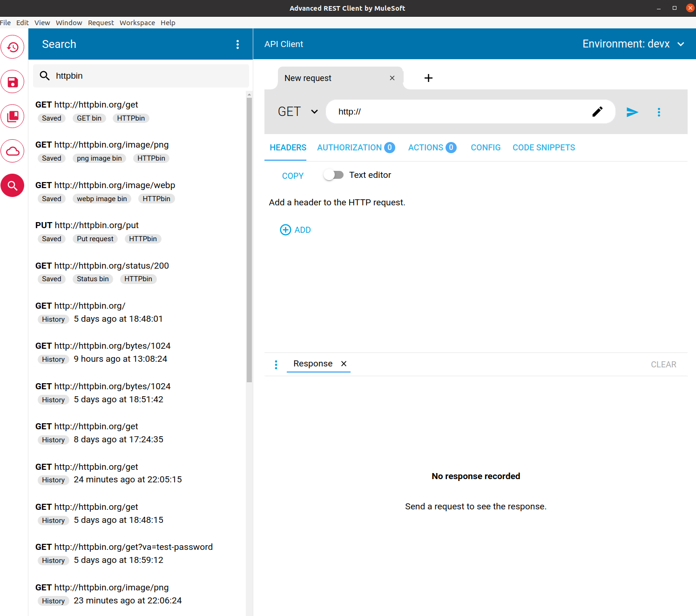Click the AUTHORIZATION count badge
This screenshot has height=616, width=696.
pos(390,148)
